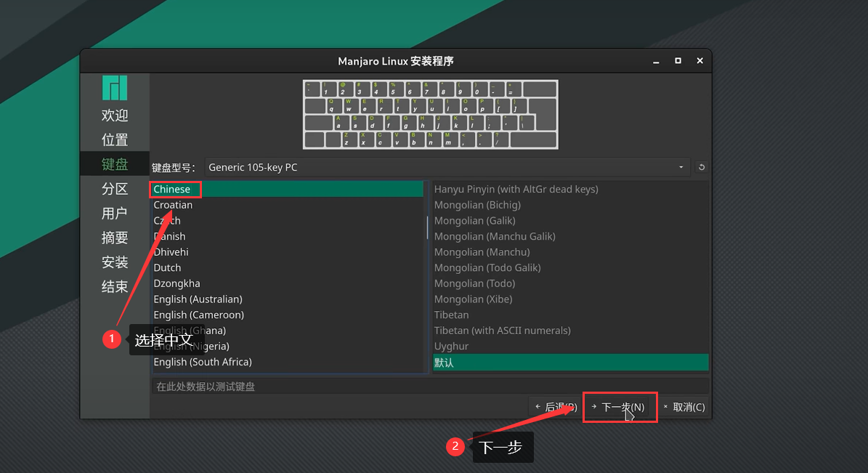Go to the 分区 step
The image size is (868, 473).
tap(115, 189)
